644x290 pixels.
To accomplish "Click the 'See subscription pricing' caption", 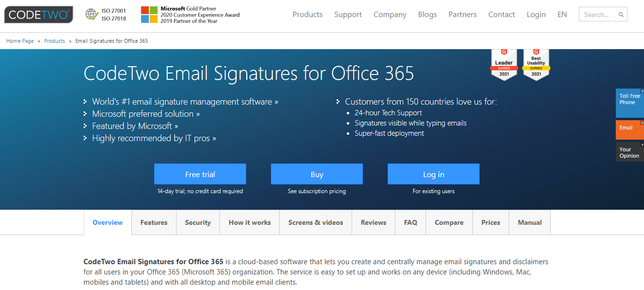I will pos(317,191).
